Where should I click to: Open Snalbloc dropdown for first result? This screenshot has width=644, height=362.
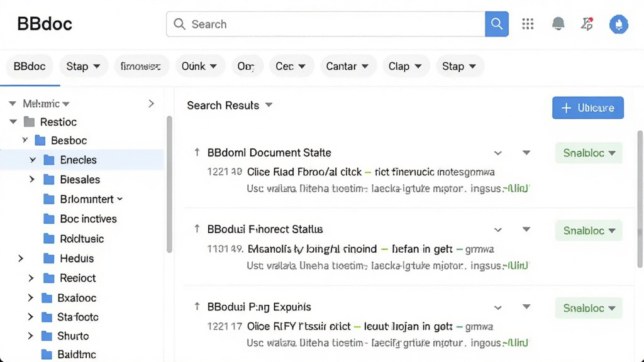click(x=589, y=153)
